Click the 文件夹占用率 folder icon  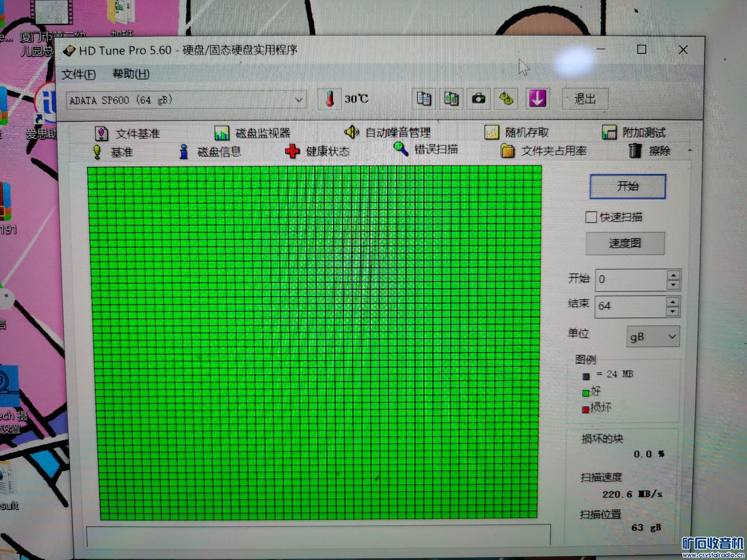point(507,150)
